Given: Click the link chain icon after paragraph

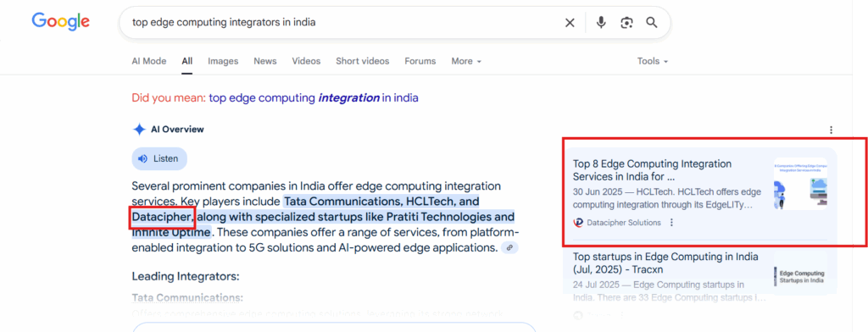Looking at the screenshot, I should (x=509, y=248).
